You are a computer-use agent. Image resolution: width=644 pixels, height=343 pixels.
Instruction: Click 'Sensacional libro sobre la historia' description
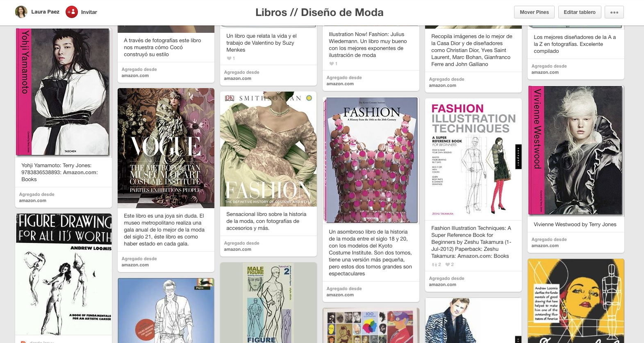point(266,221)
